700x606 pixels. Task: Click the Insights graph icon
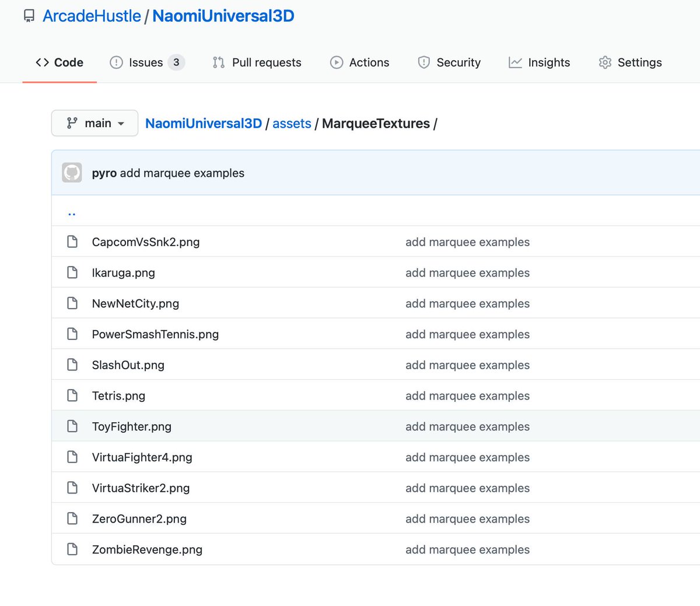515,62
